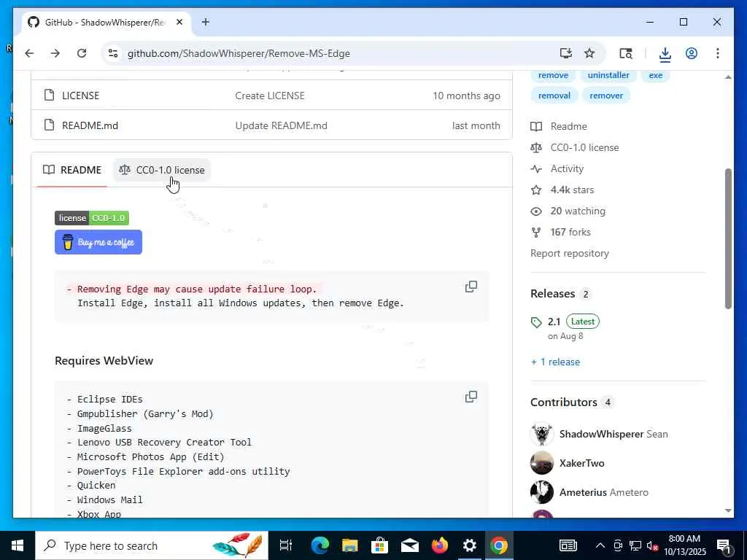Image resolution: width=747 pixels, height=560 pixels.
Task: Open the Chrome downloads icon
Action: [x=665, y=54]
